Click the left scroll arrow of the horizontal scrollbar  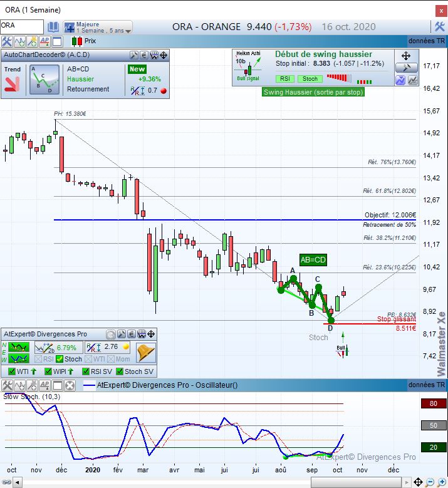point(18,483)
